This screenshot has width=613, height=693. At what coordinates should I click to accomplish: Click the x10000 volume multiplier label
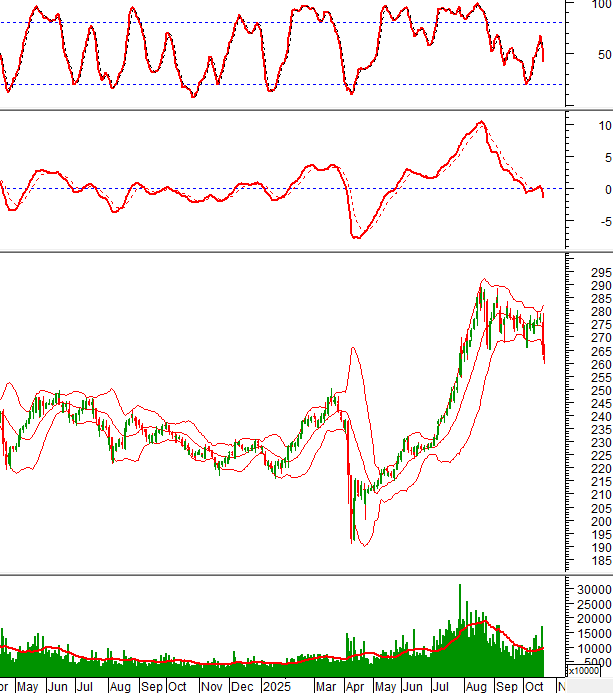point(587,685)
